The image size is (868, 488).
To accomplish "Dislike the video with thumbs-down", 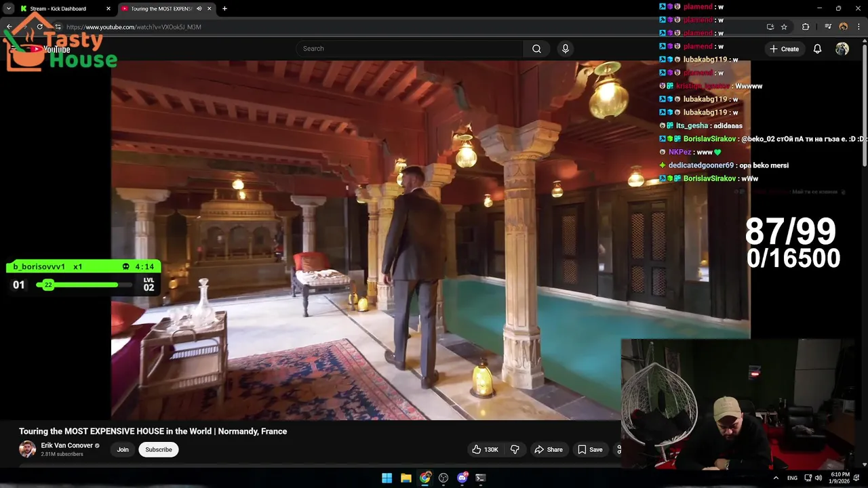I will 515,449.
